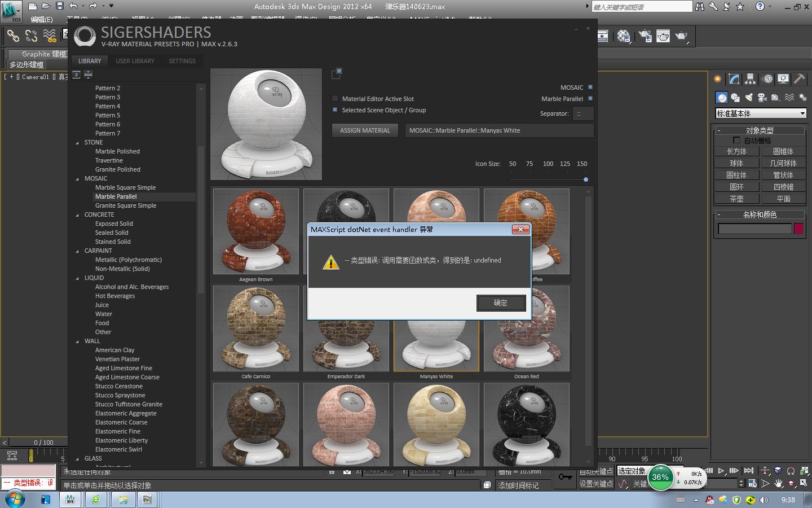
Task: Collapse the CARPAINT tree category
Action: tap(78, 251)
